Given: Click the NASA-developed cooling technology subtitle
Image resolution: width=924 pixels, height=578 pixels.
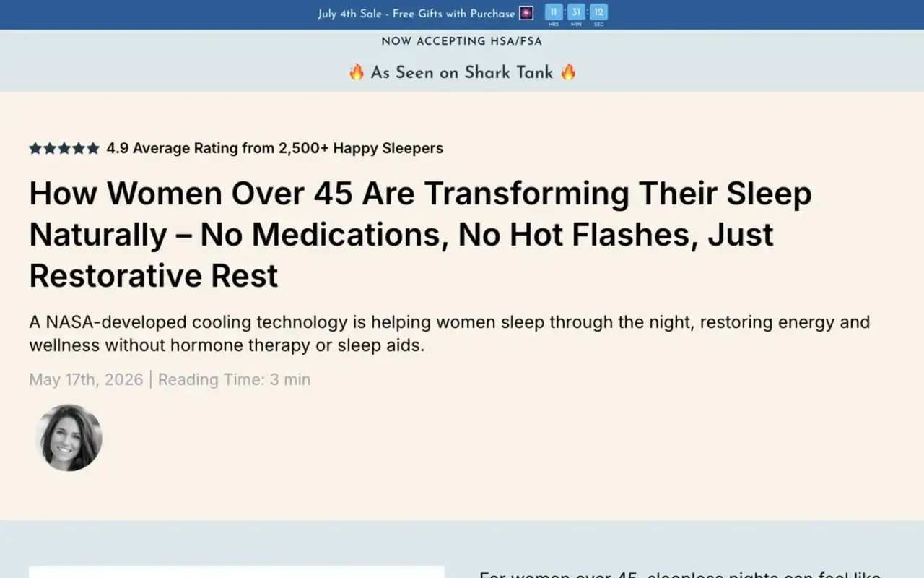Looking at the screenshot, I should pyautogui.click(x=450, y=333).
